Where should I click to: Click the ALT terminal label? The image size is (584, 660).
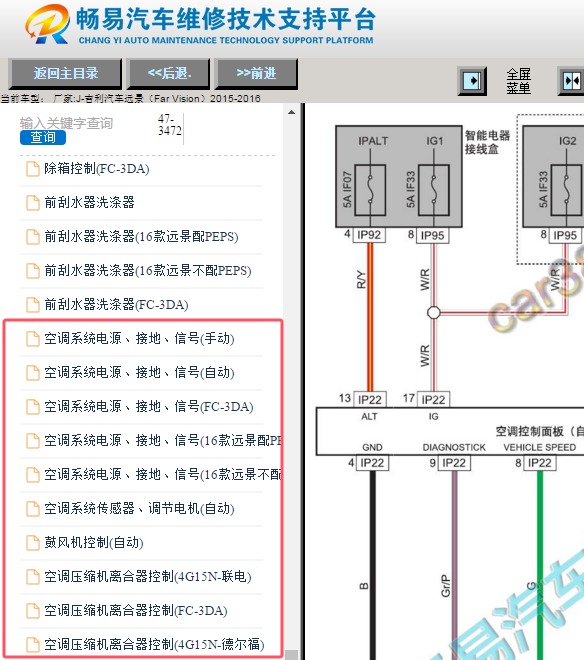[369, 417]
